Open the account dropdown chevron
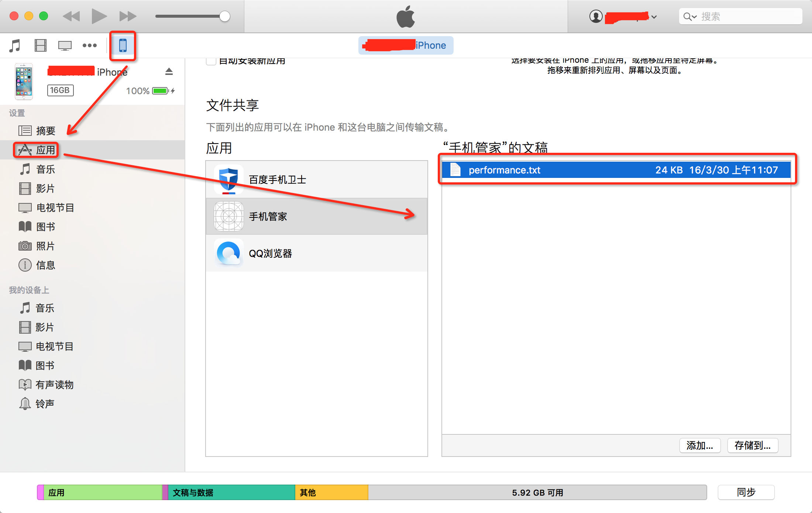Image resolution: width=812 pixels, height=513 pixels. coord(654,17)
